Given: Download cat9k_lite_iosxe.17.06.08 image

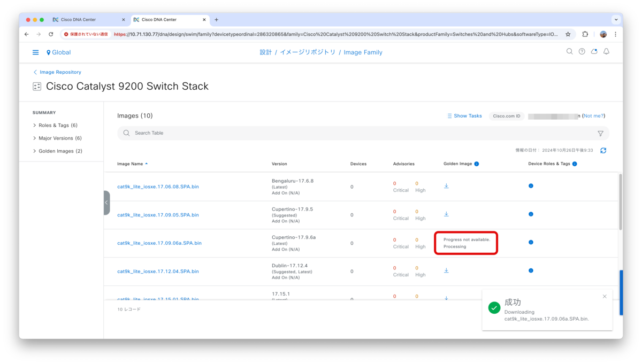Looking at the screenshot, I should click(446, 186).
